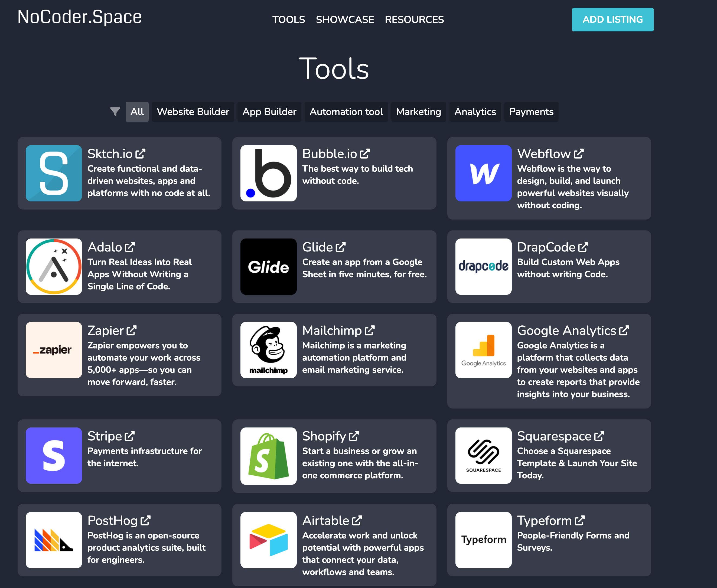The width and height of the screenshot is (717, 588).
Task: Go to NoCoder.Space home logo
Action: (x=80, y=17)
